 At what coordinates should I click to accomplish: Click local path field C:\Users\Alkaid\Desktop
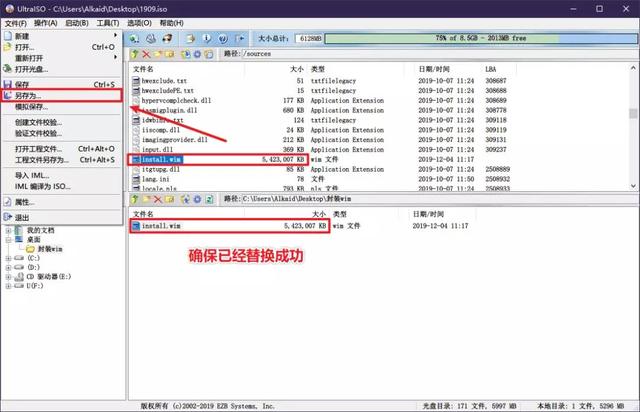coord(439,199)
